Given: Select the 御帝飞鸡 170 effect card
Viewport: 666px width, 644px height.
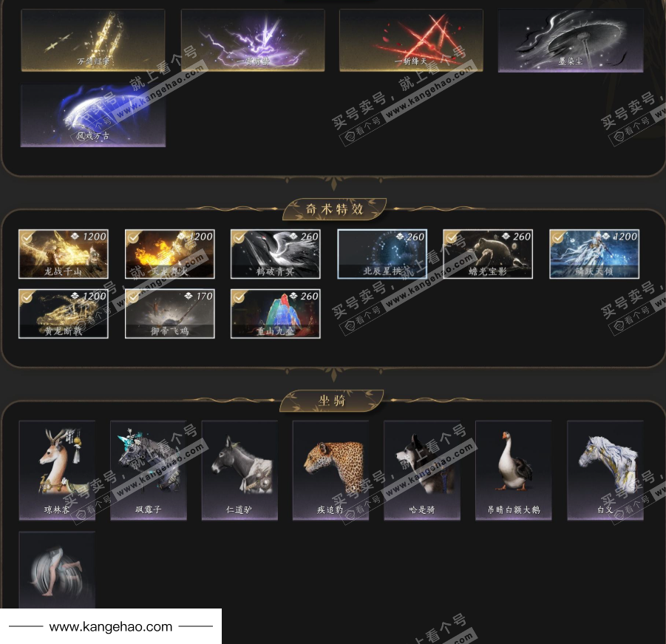Looking at the screenshot, I should click(170, 313).
